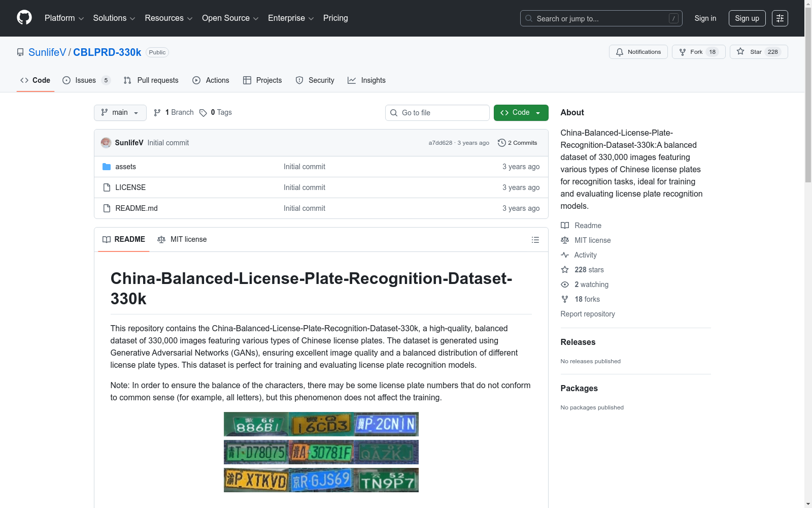Expand the Open Source menu
This screenshot has height=508, width=812.
click(230, 18)
